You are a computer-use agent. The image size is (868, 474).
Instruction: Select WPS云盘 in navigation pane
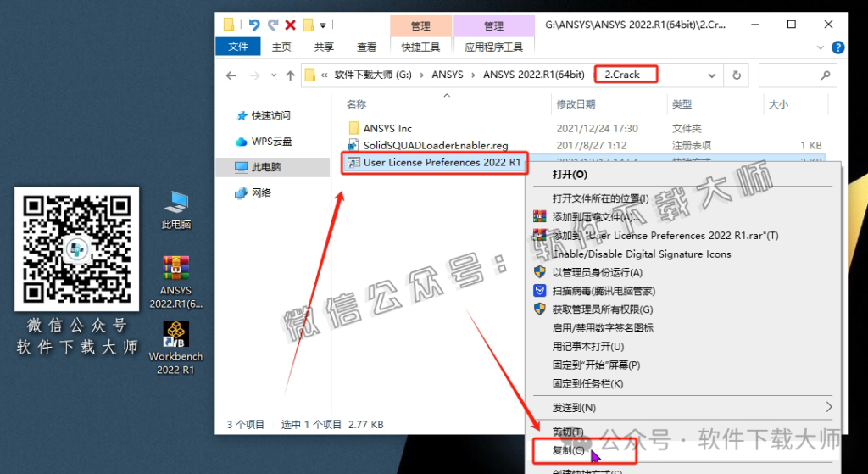pyautogui.click(x=271, y=142)
